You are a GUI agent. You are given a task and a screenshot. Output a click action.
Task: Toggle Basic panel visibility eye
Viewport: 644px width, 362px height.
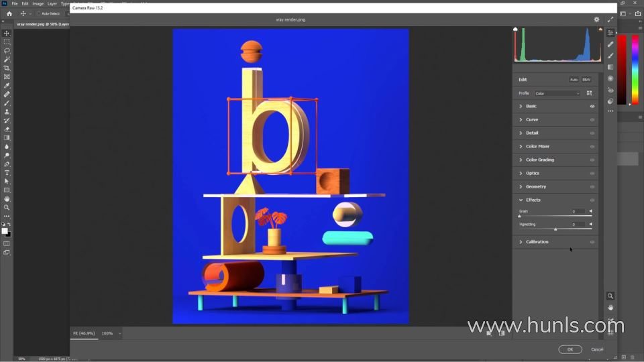[592, 107]
